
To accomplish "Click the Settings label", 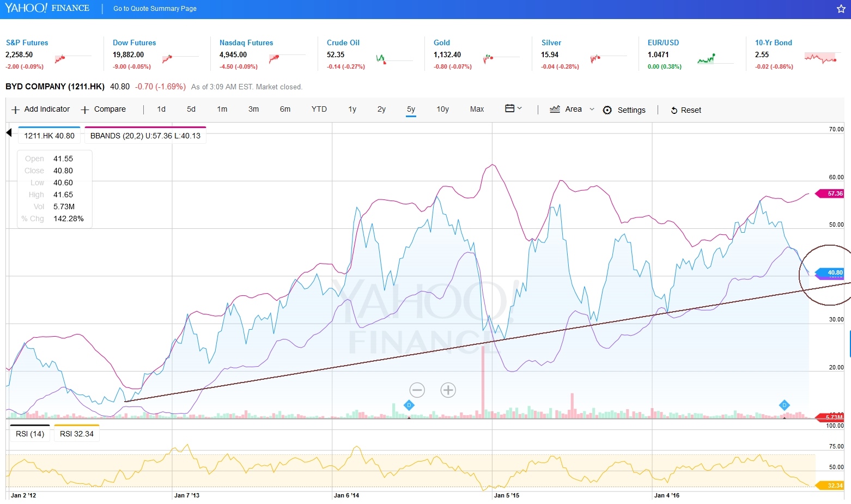I will [631, 110].
